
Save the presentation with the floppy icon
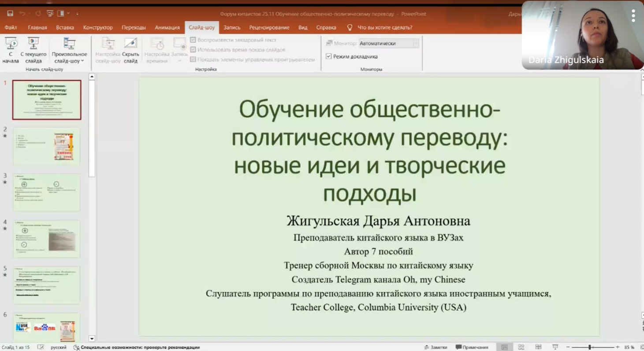[10, 14]
